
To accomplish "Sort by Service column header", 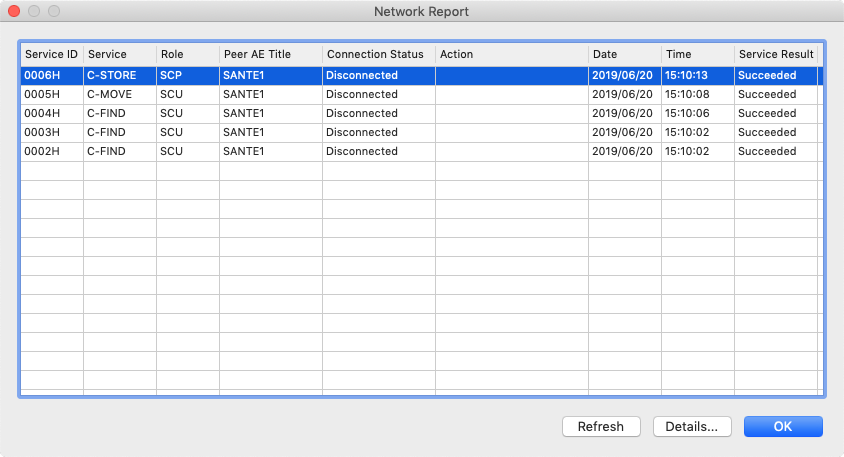I will point(119,54).
